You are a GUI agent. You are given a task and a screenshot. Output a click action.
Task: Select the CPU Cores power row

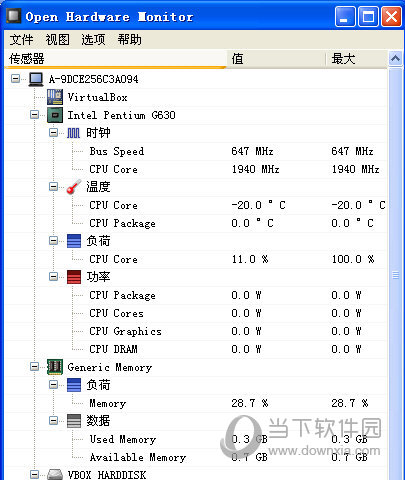coord(196,313)
